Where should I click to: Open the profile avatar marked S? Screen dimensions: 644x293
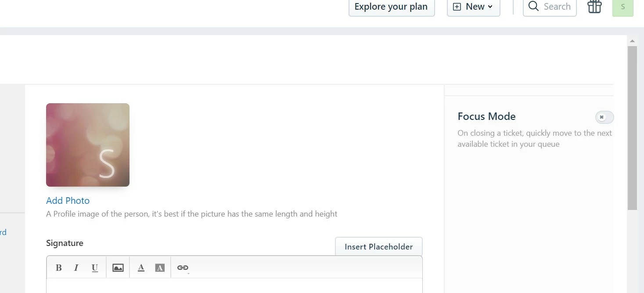[622, 7]
